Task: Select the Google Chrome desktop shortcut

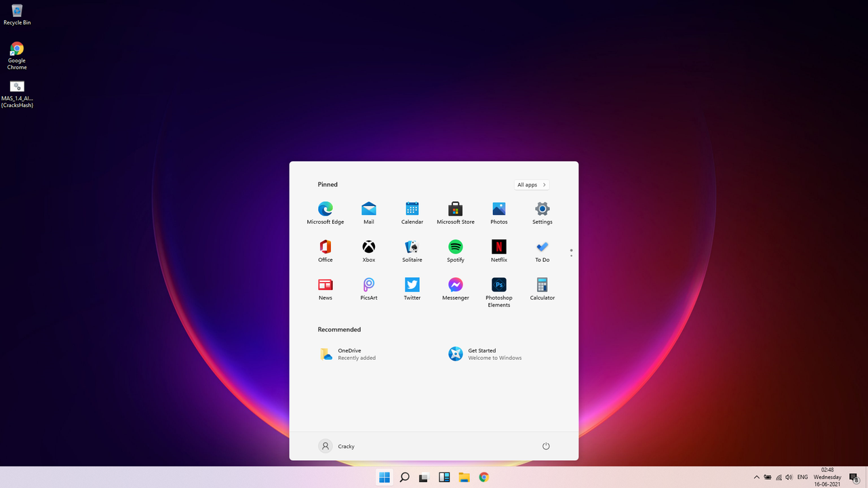Action: click(17, 56)
